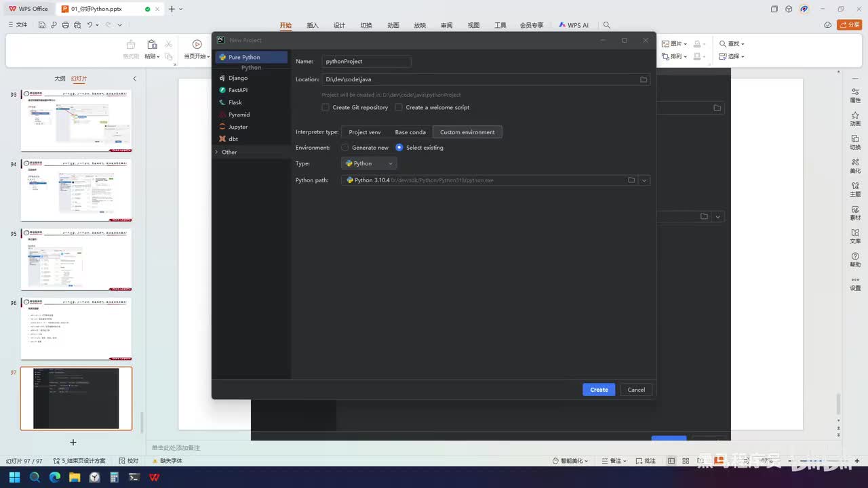Click the Paste clipboard icon in WPS ribbon
This screenshot has width=868, height=488.
152,44
